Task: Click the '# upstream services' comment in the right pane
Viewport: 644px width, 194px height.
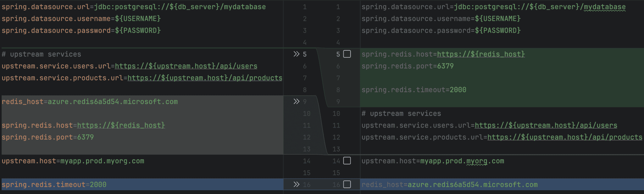Action: 401,114
